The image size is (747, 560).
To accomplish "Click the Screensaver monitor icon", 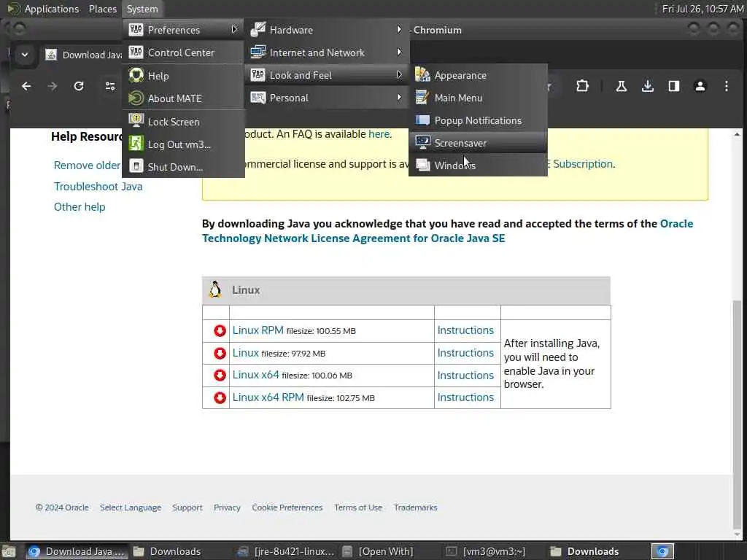I will [x=422, y=142].
